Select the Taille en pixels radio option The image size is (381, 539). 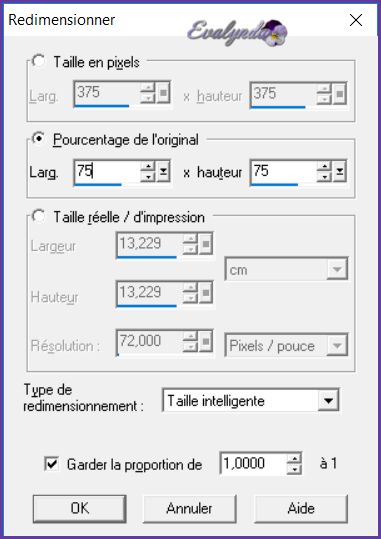[38, 61]
